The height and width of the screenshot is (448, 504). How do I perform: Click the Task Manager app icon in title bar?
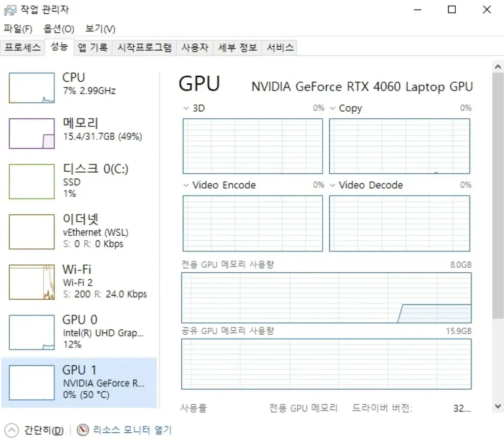10,10
